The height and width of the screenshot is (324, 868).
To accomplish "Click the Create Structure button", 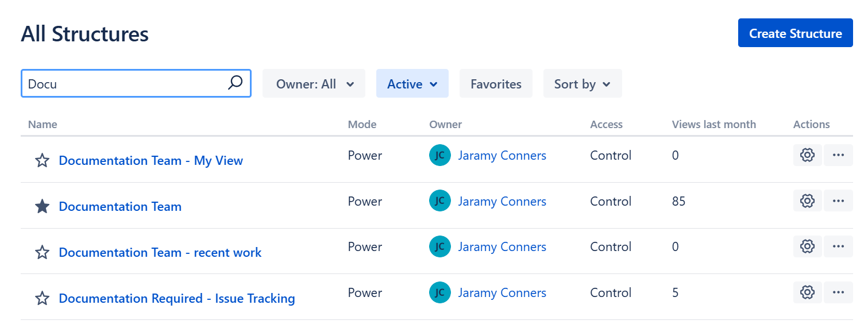I will coord(795,33).
